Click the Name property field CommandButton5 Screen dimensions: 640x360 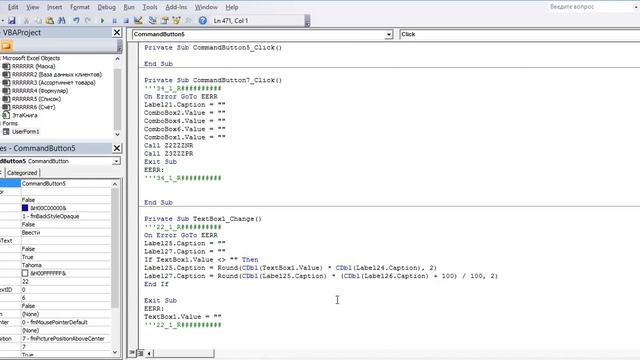[x=65, y=184]
